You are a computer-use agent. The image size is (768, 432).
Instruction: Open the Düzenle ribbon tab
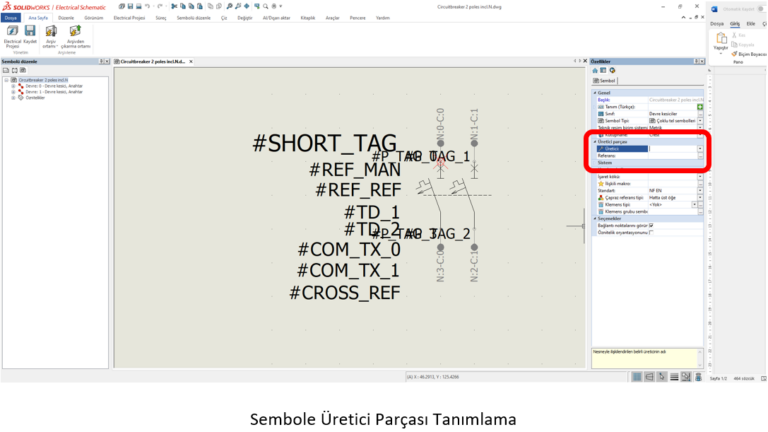(x=66, y=18)
